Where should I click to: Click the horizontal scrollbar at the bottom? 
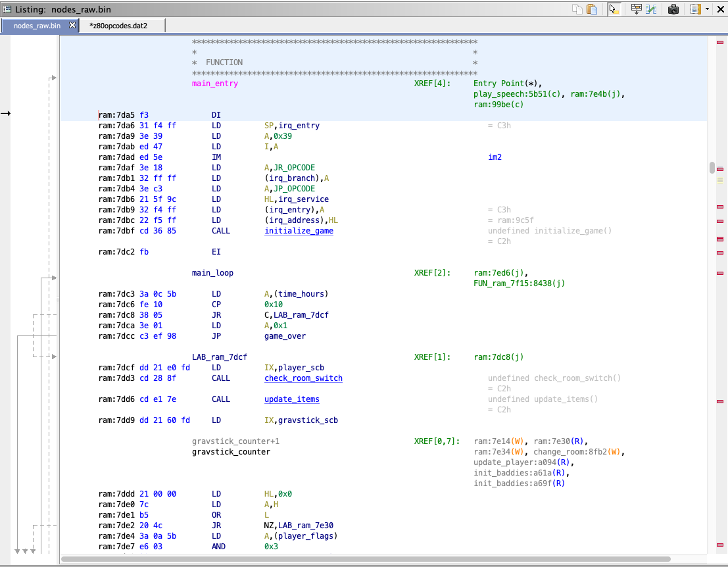(365, 559)
